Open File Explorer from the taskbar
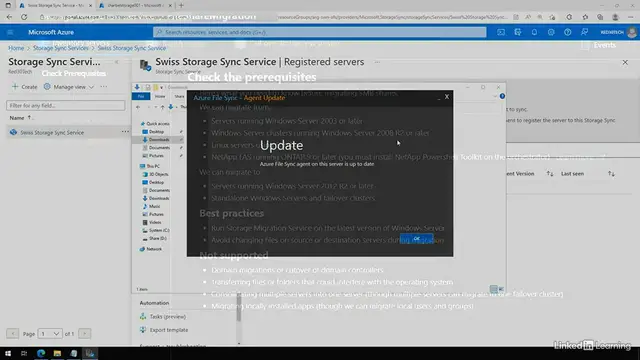Screen dimensions: 640x360 click(57, 353)
